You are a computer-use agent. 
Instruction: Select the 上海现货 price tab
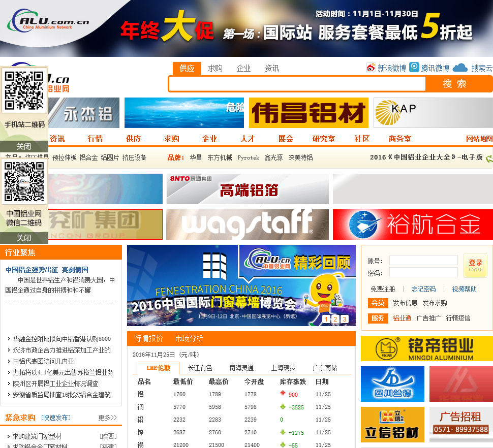point(283,368)
